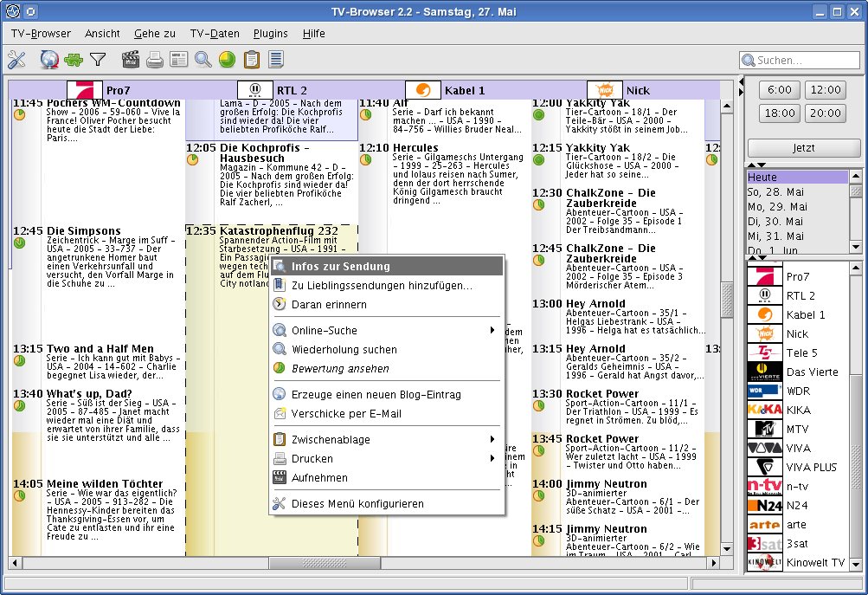The width and height of the screenshot is (868, 595).
Task: Click rating icon next to Die Simpsons
Action: coord(19,243)
